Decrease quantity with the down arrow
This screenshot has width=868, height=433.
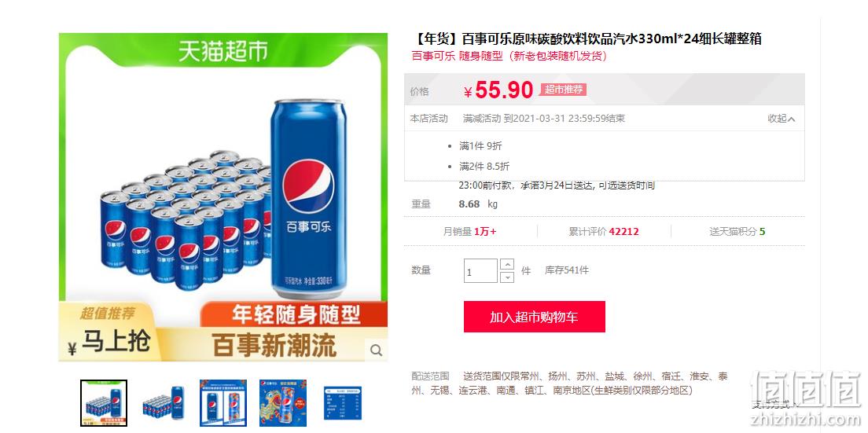pos(506,277)
